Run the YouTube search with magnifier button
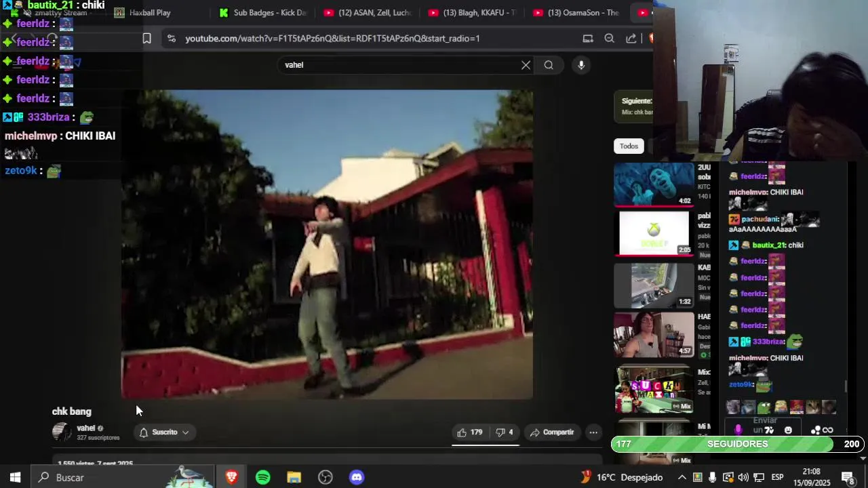868x488 pixels. coord(549,65)
